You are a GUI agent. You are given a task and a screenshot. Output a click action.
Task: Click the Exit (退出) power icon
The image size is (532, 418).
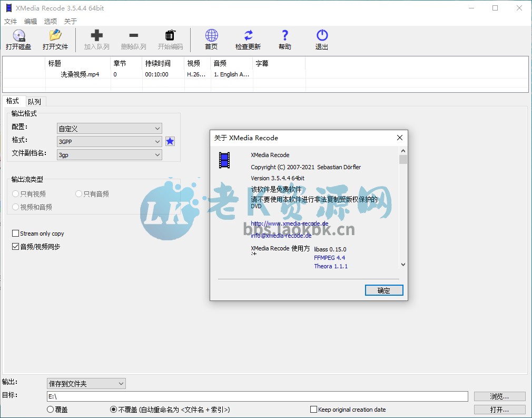[322, 35]
